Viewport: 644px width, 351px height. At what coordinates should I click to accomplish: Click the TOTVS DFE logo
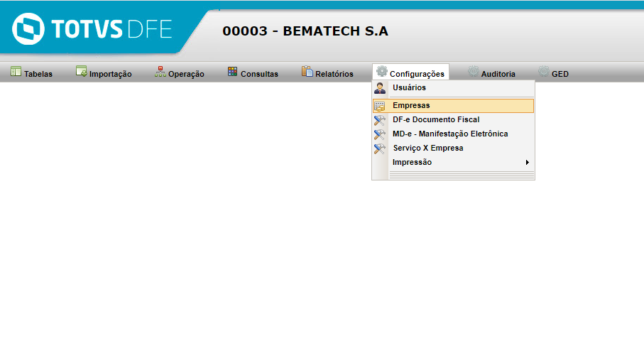tap(92, 28)
